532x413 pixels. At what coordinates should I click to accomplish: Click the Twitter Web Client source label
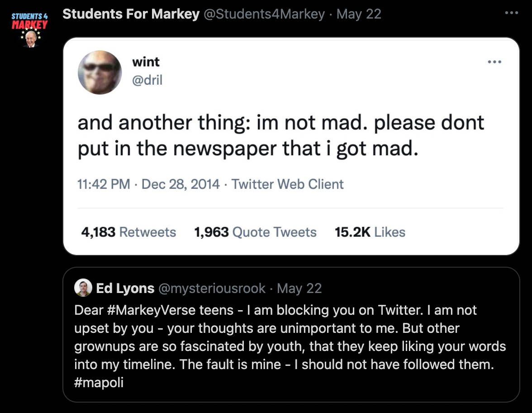click(288, 184)
